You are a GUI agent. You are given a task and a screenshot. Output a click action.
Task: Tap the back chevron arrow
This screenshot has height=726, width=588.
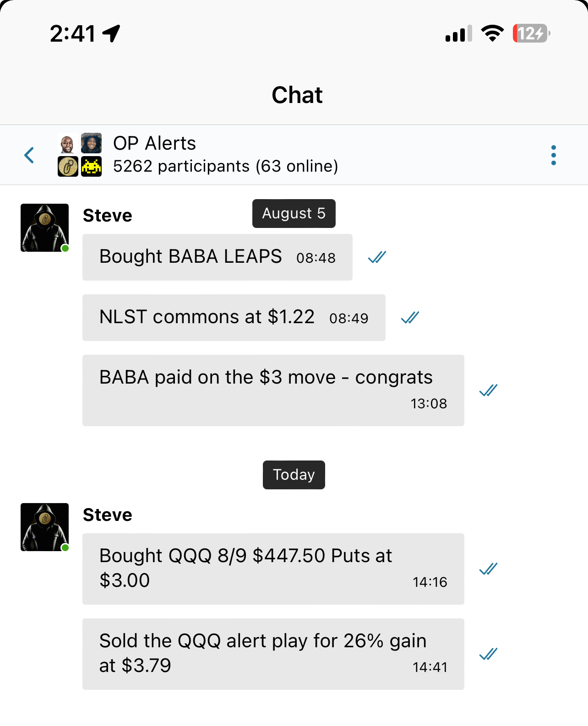(29, 155)
